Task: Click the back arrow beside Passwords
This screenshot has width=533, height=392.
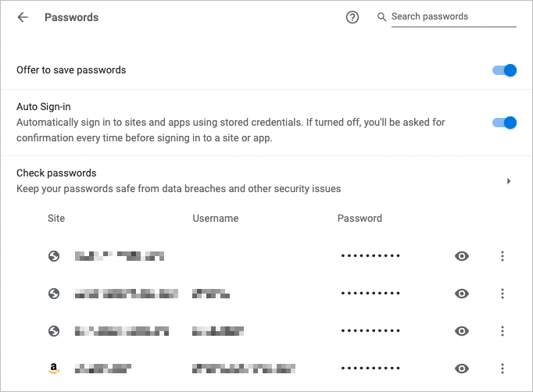Action: [x=23, y=17]
